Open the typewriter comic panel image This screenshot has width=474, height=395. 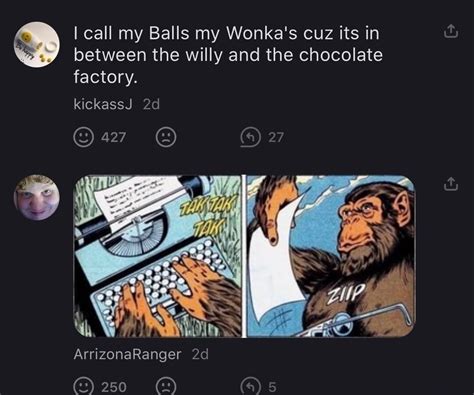point(157,256)
